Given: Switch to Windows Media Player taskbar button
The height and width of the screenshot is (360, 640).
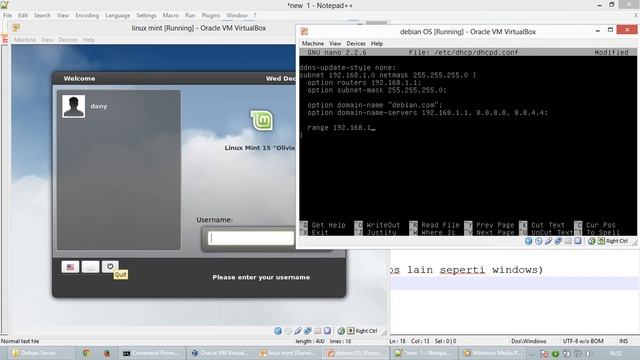Looking at the screenshot, I should point(493,353).
